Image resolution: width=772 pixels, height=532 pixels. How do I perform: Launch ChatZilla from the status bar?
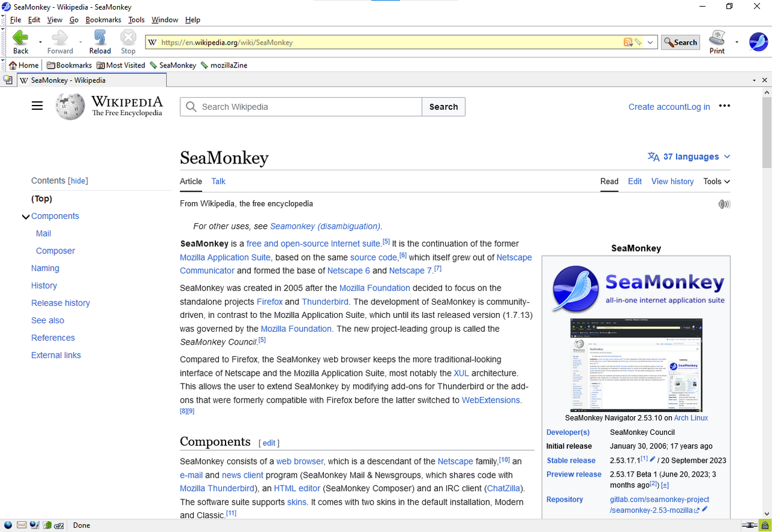tap(59, 525)
